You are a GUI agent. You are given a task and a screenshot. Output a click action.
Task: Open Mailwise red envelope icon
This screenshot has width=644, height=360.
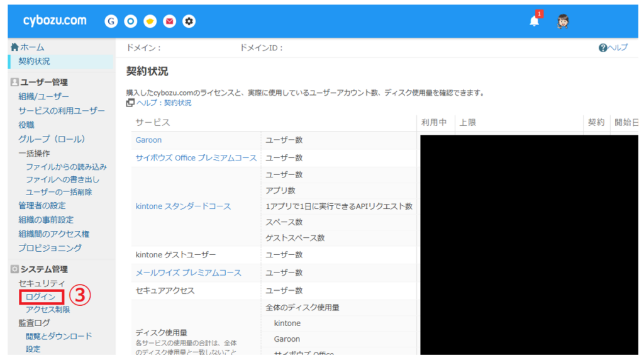[x=169, y=21]
